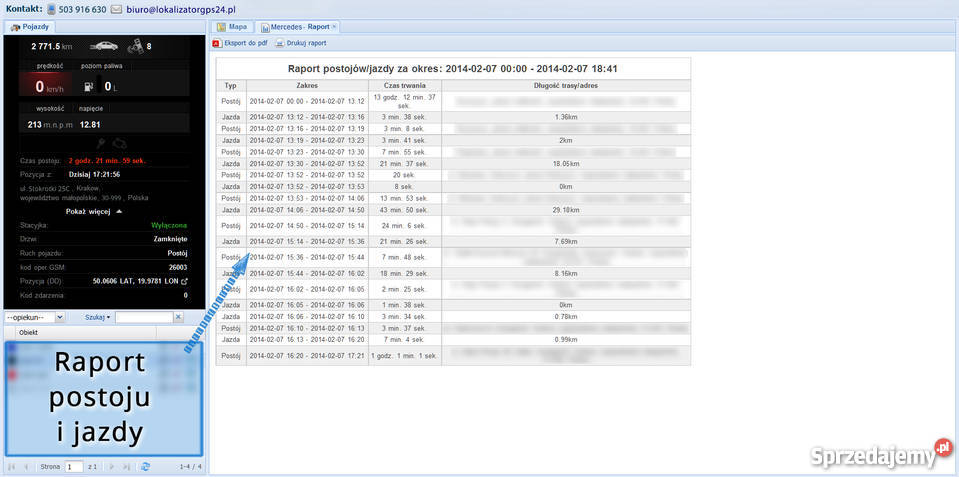Click the engine status icon
Viewport: 959px width, 477px height.
point(120,143)
